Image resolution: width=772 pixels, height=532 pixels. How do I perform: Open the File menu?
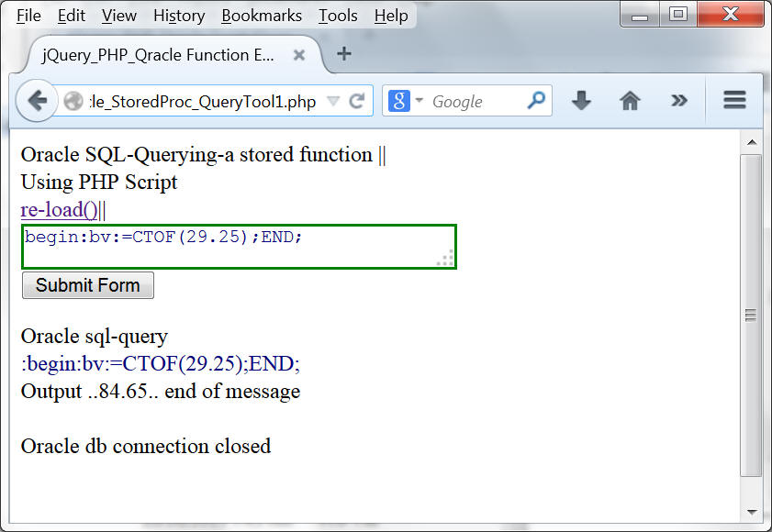coord(28,16)
